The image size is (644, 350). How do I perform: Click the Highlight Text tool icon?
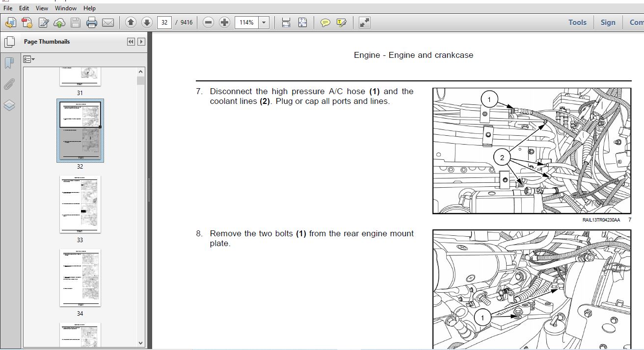(342, 22)
